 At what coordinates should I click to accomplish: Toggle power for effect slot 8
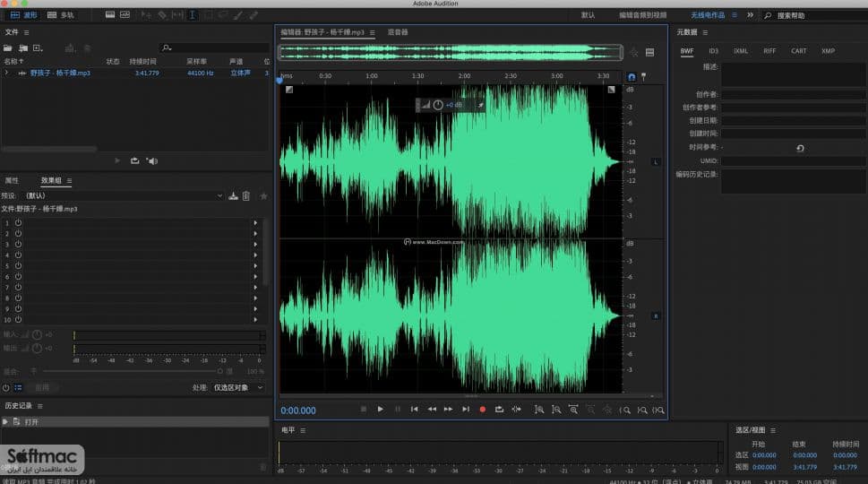click(x=18, y=298)
